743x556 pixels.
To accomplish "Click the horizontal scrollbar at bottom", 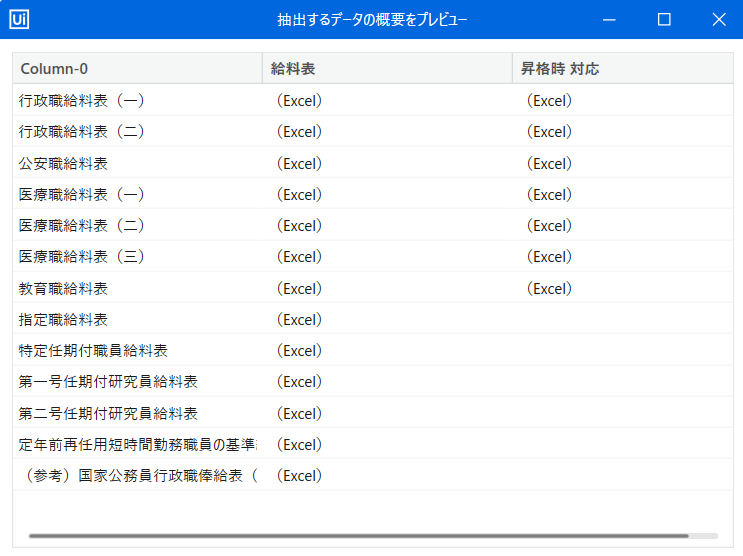I will pos(359,536).
